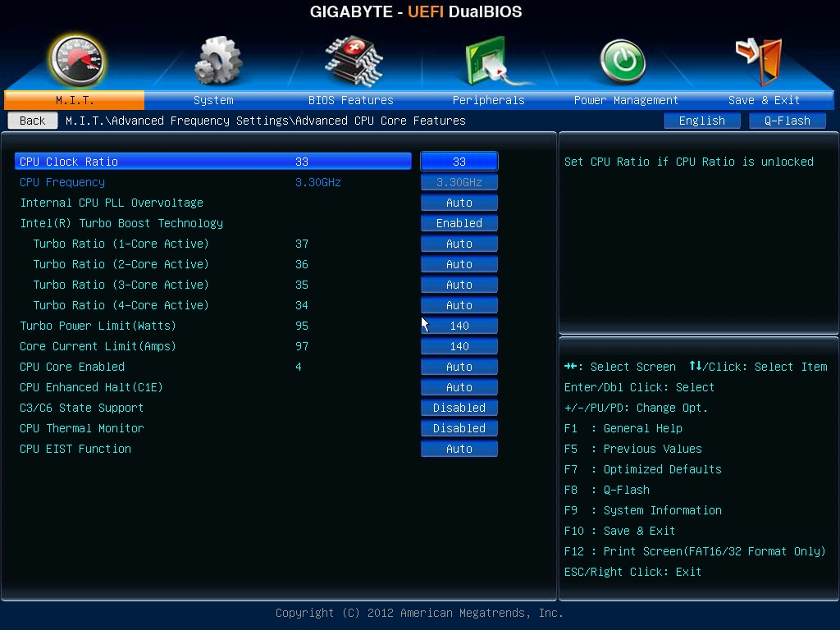Select the CPU Enhanced Halt(C1E) label
The width and height of the screenshot is (840, 630).
coord(91,387)
